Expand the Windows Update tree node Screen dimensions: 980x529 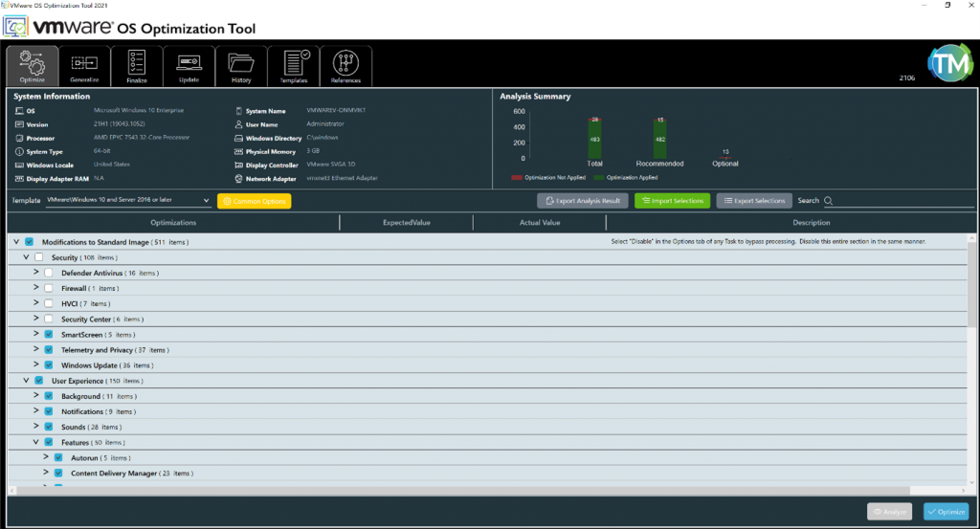[36, 365]
